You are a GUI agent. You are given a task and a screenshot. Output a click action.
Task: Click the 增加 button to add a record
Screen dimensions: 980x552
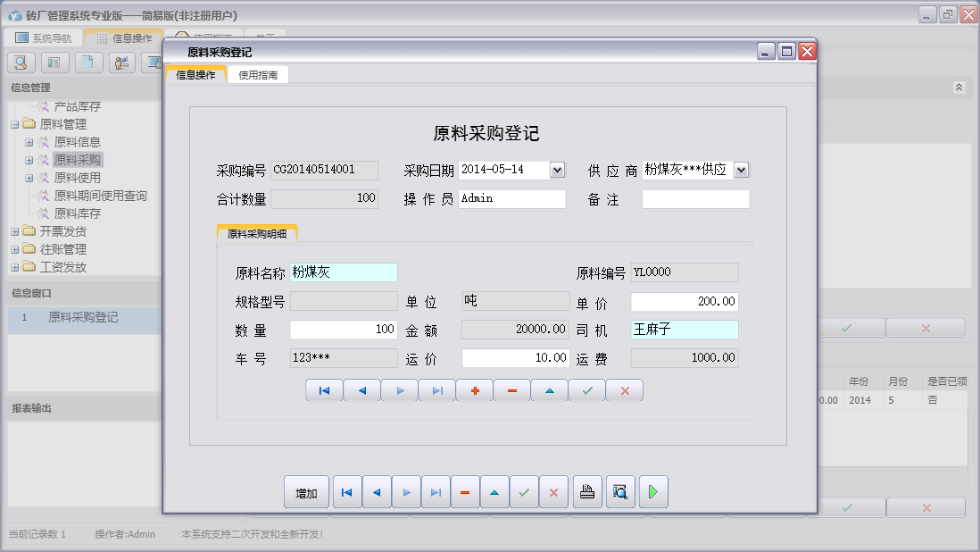coord(306,492)
